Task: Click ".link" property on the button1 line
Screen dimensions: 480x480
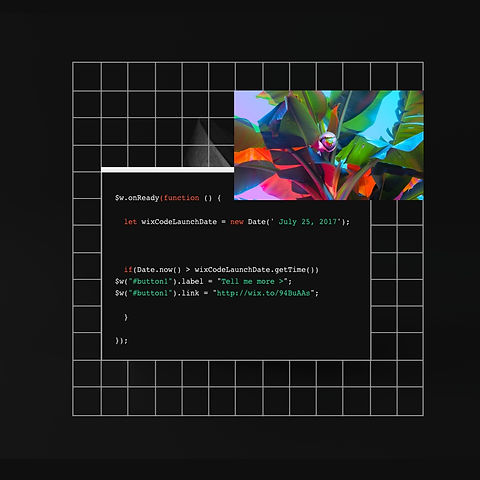Action: (188, 293)
